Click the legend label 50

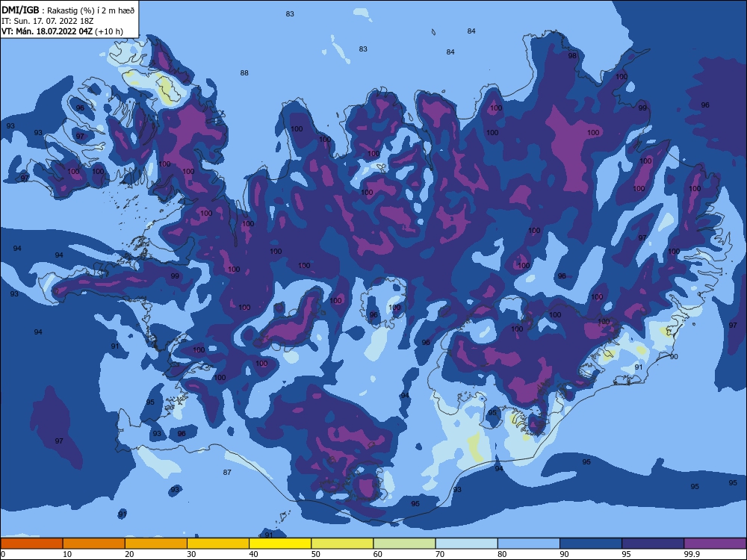316,554
